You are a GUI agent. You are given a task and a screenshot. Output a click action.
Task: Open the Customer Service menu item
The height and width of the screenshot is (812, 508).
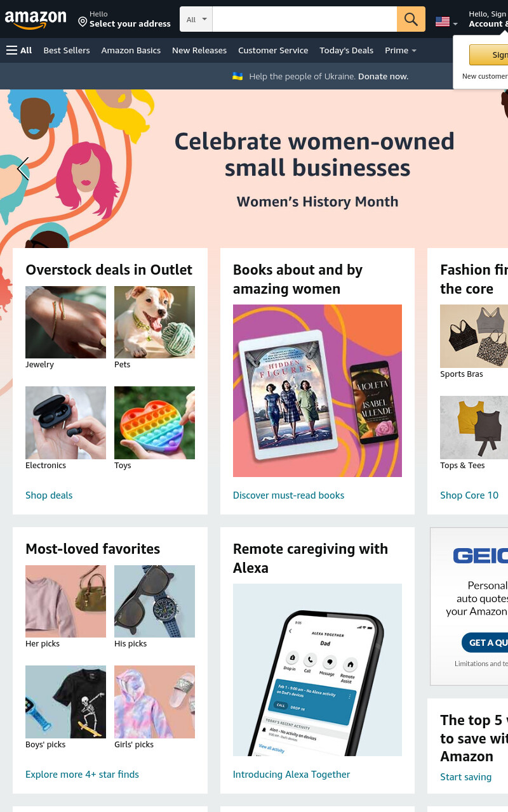pos(273,50)
